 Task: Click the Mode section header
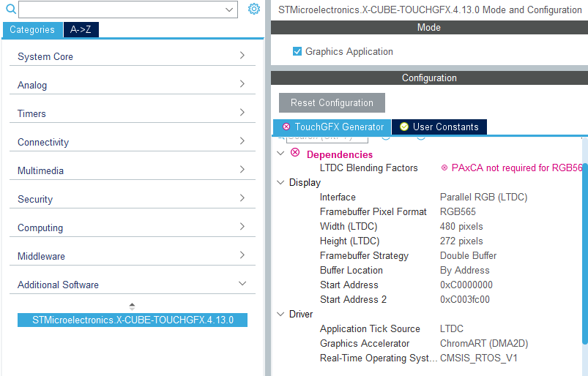click(x=429, y=27)
